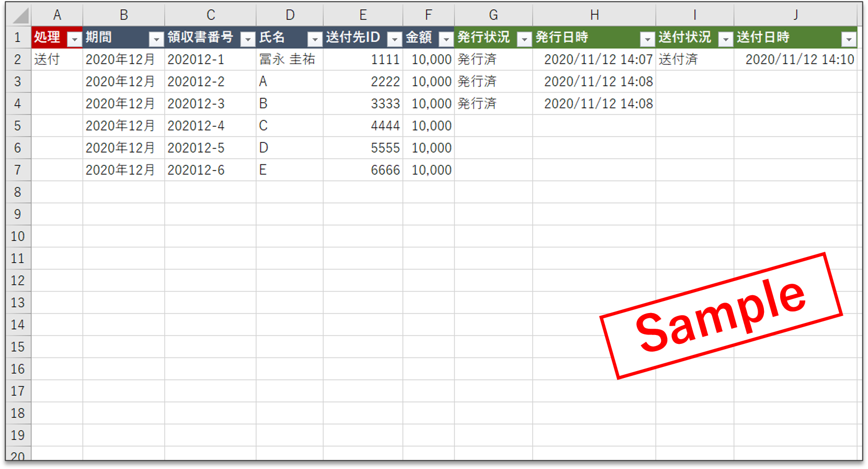Screen dimensions: 868x469
Task: Click the 発行日時 filter arrow
Action: point(647,39)
